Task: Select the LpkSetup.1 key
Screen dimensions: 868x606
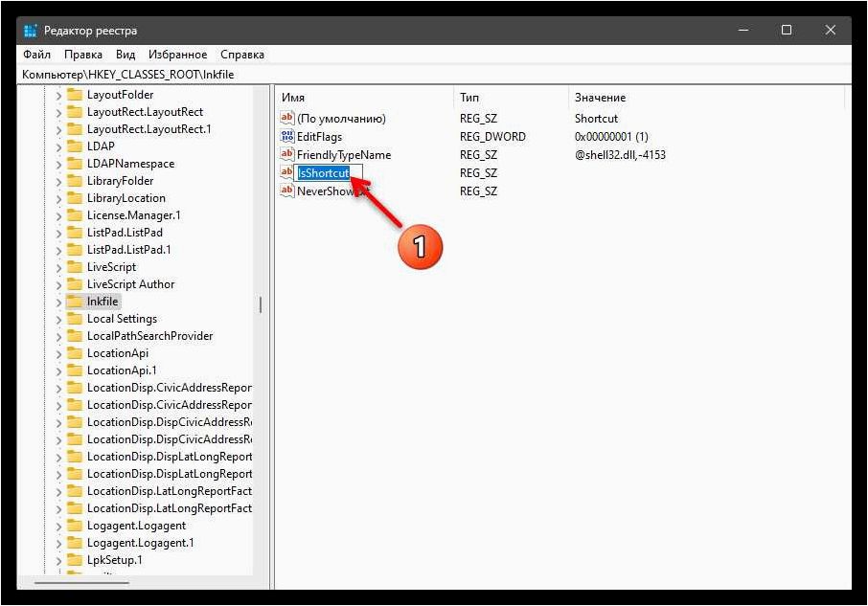Action: tap(115, 559)
